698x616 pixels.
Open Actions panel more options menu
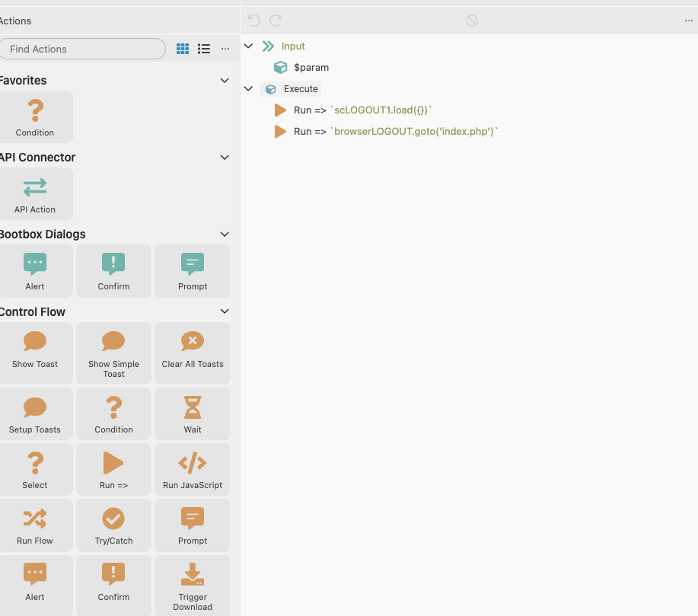coord(225,49)
